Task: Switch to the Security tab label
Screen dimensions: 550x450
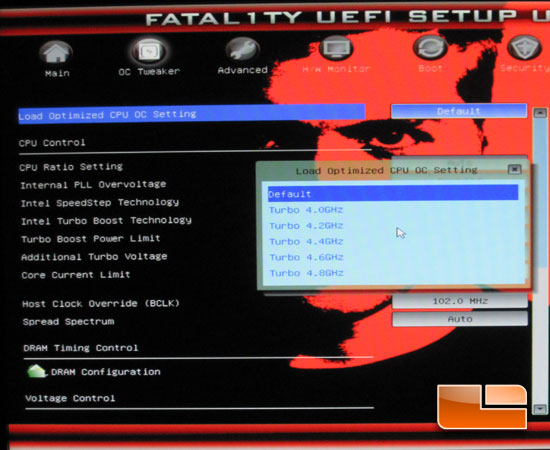Action: pyautogui.click(x=525, y=68)
